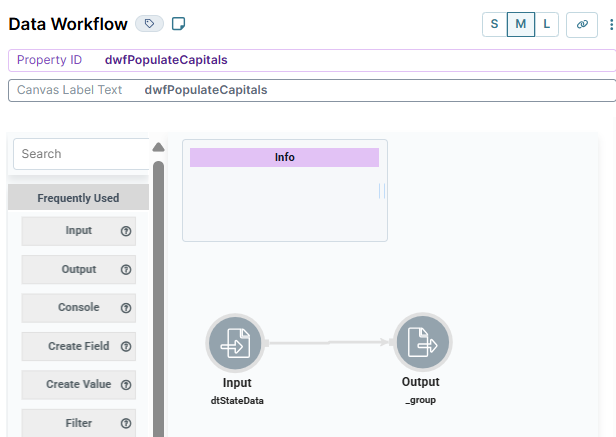Click the operator list scrollbar thumb
The width and height of the screenshot is (616, 437).
tap(158, 299)
